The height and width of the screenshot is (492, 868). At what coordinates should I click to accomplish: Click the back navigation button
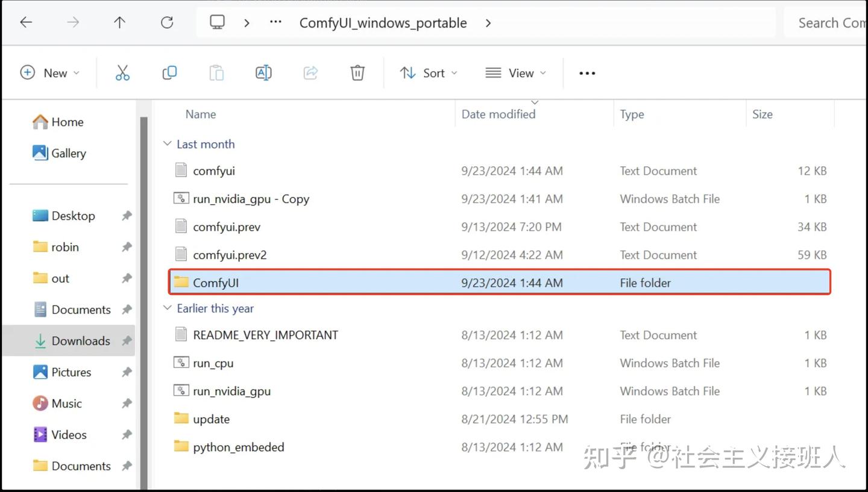(x=25, y=22)
